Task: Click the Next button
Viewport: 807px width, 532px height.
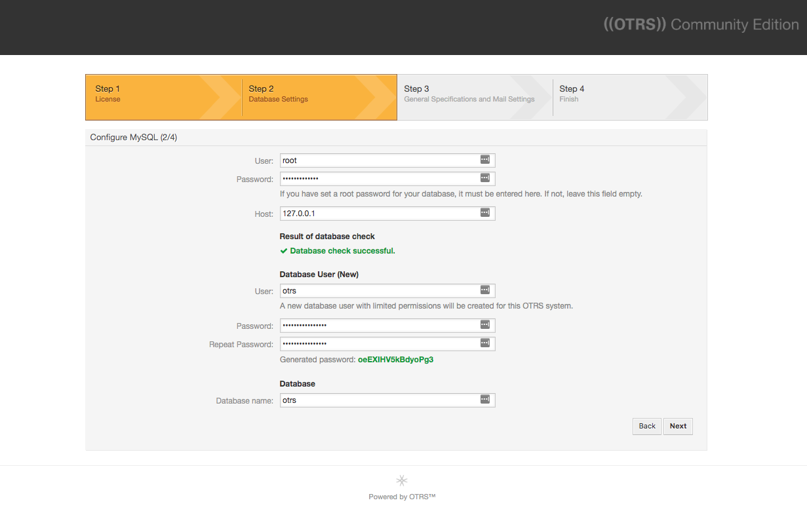Action: (x=678, y=426)
